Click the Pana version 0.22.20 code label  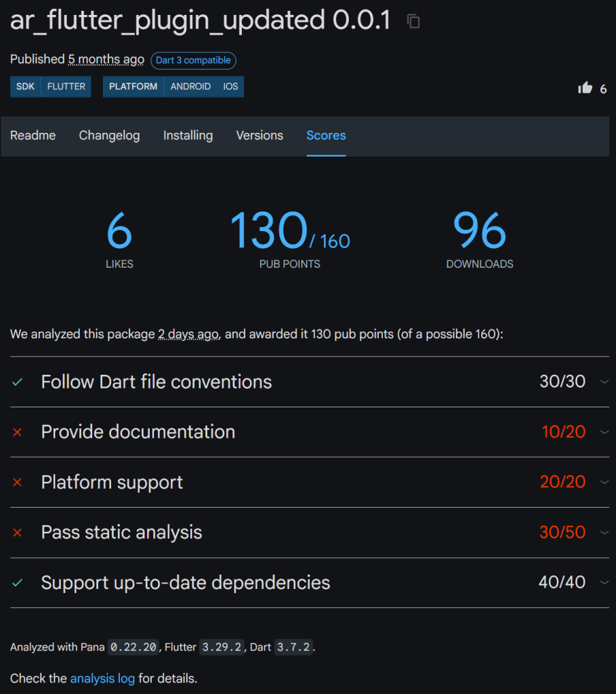(x=134, y=647)
